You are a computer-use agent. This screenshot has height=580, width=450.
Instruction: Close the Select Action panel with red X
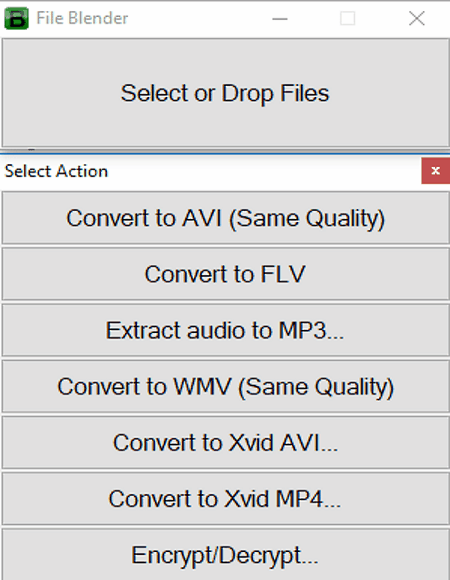point(436,171)
